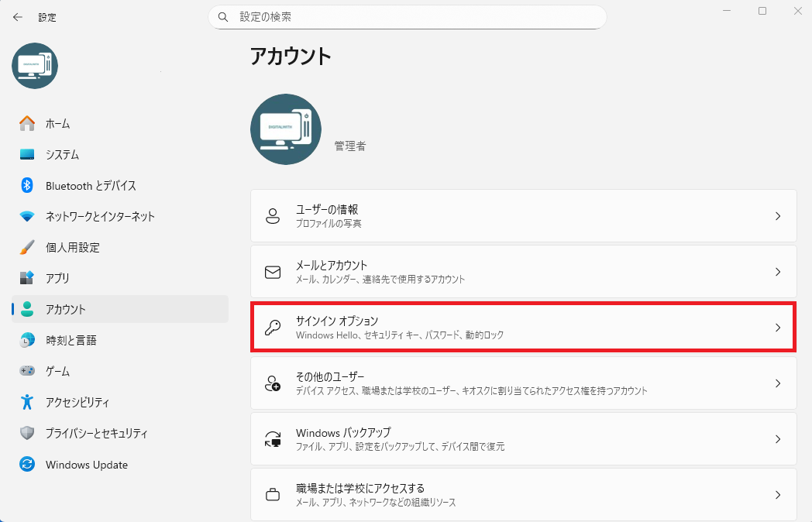
Task: Go back using the back arrow
Action: pos(18,16)
